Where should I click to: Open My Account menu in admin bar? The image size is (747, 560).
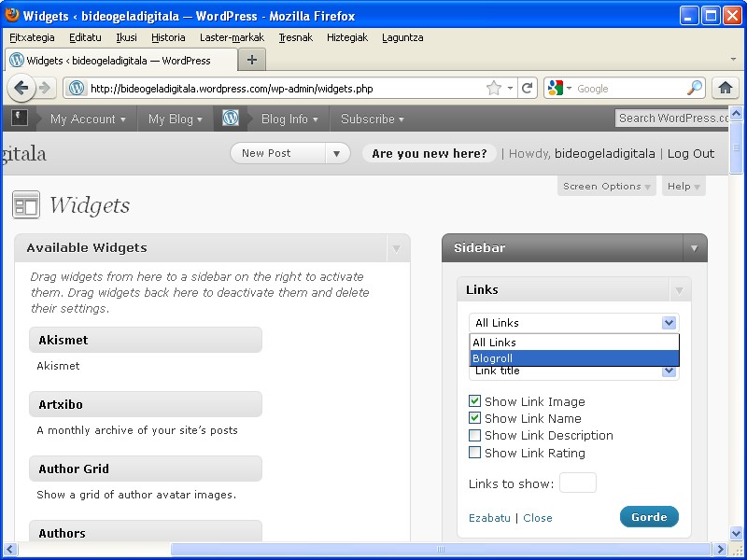(x=88, y=119)
